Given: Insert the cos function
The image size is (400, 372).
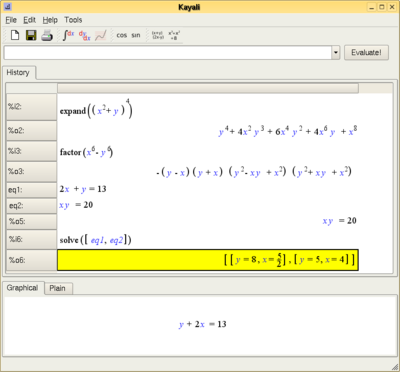Looking at the screenshot, I should (122, 35).
